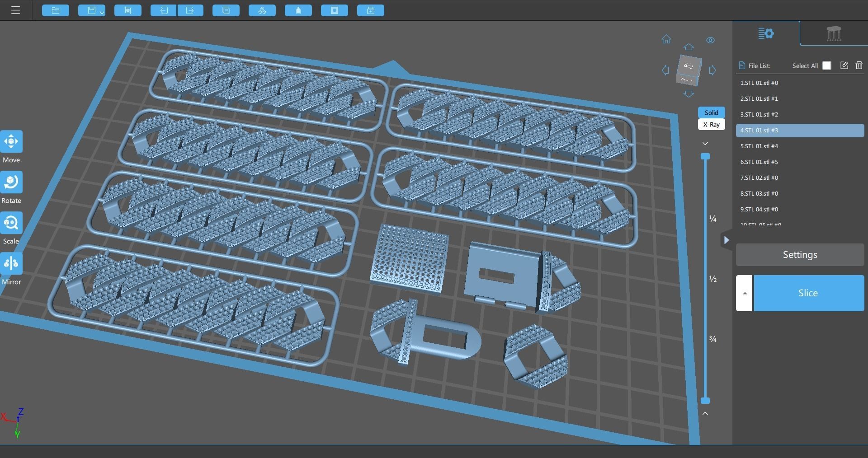
Task: Click the copy/clone model toolbar icon
Action: click(226, 10)
